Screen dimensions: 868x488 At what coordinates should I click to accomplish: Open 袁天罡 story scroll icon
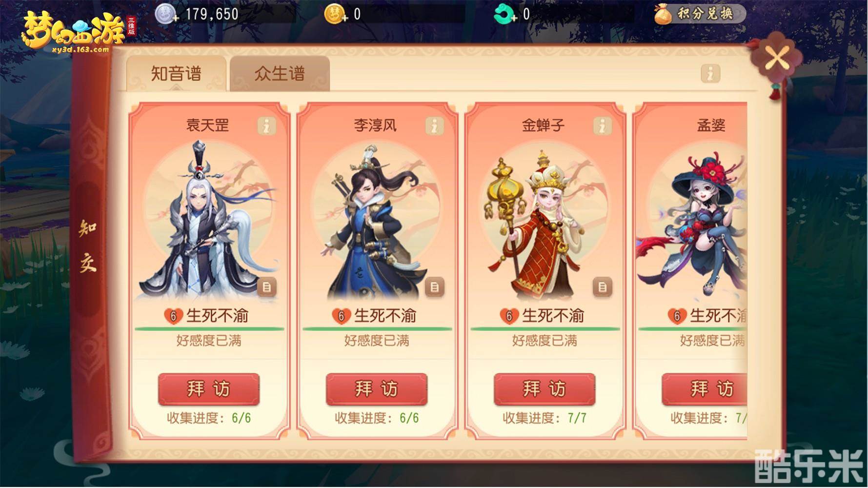[267, 287]
